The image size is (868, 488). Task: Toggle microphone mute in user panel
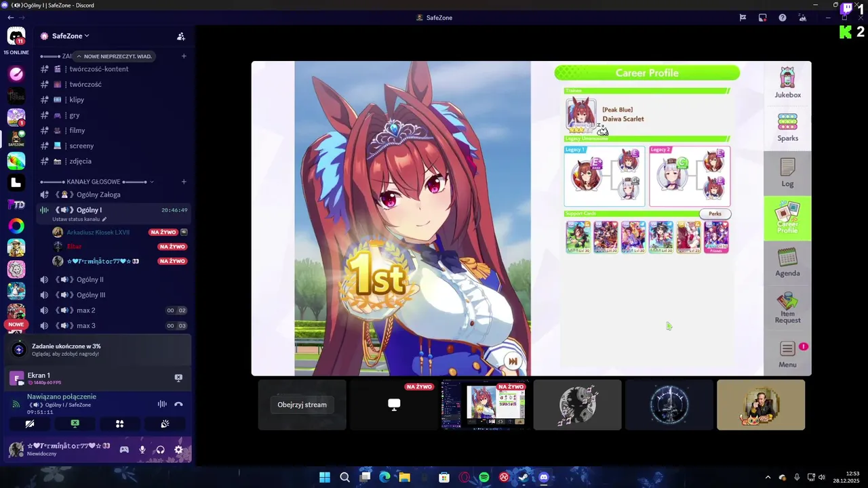(x=142, y=449)
